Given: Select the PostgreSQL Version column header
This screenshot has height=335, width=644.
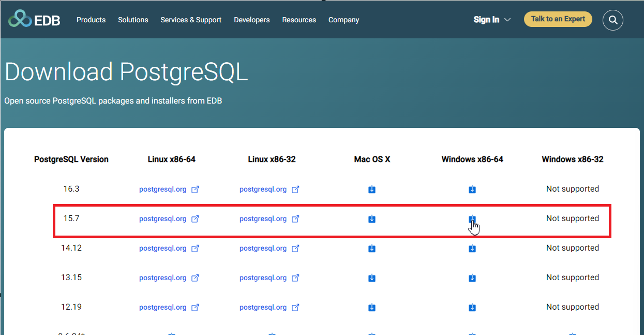Looking at the screenshot, I should point(71,159).
